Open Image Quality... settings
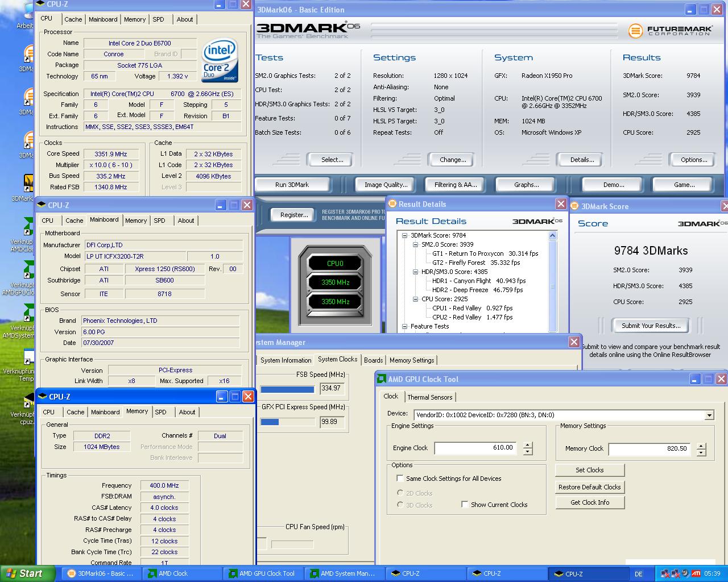Image resolution: width=728 pixels, height=582 pixels. pos(386,185)
